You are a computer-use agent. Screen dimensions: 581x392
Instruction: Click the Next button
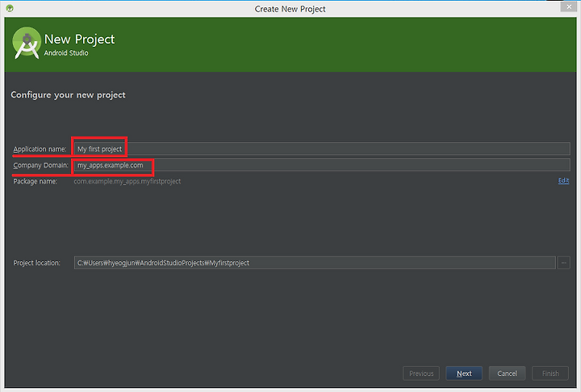464,373
